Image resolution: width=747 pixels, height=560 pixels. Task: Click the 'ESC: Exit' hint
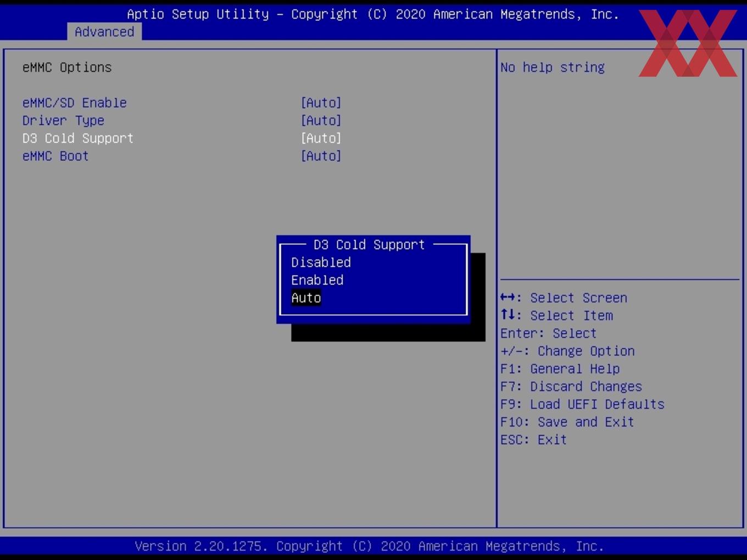[x=533, y=440]
